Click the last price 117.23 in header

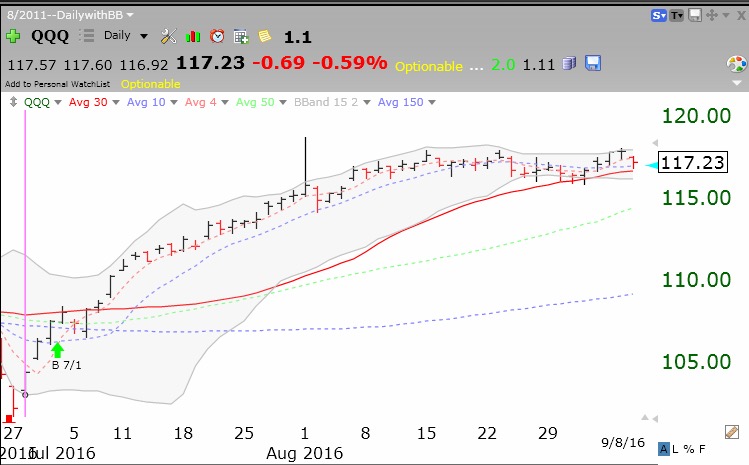(210, 63)
